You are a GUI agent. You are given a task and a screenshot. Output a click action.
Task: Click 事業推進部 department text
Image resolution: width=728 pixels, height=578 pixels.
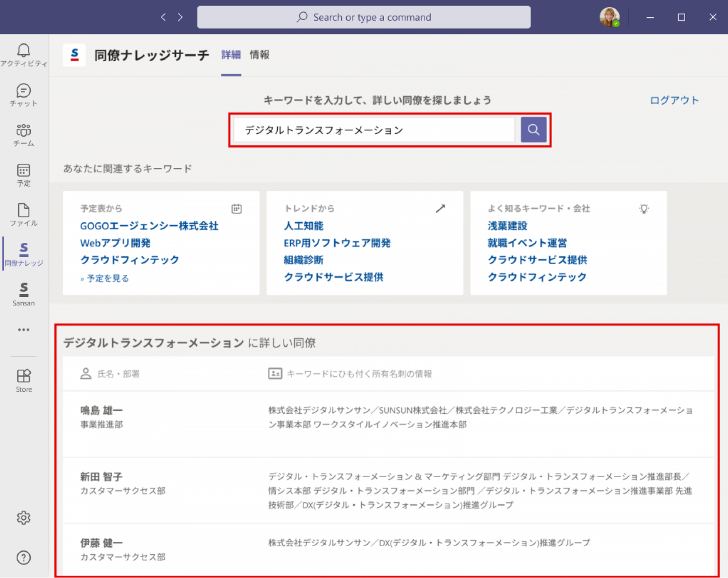[x=101, y=424]
